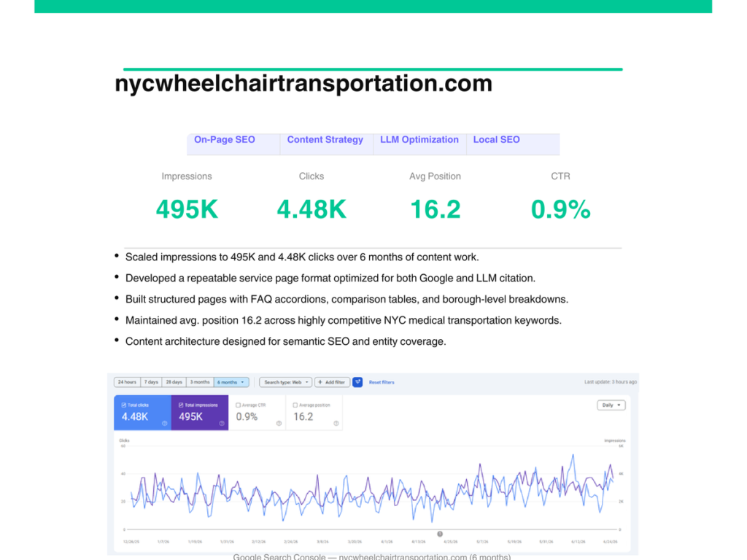Open the Daily granularity dropdown
The image size is (747, 560).
click(611, 405)
